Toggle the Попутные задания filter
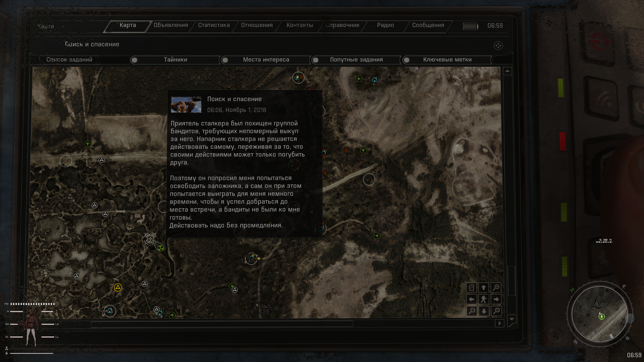 316,60
